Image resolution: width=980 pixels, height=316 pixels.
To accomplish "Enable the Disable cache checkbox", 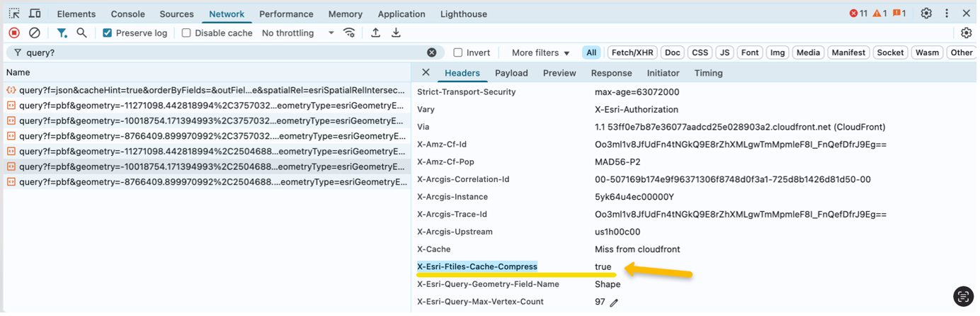I will [x=186, y=33].
